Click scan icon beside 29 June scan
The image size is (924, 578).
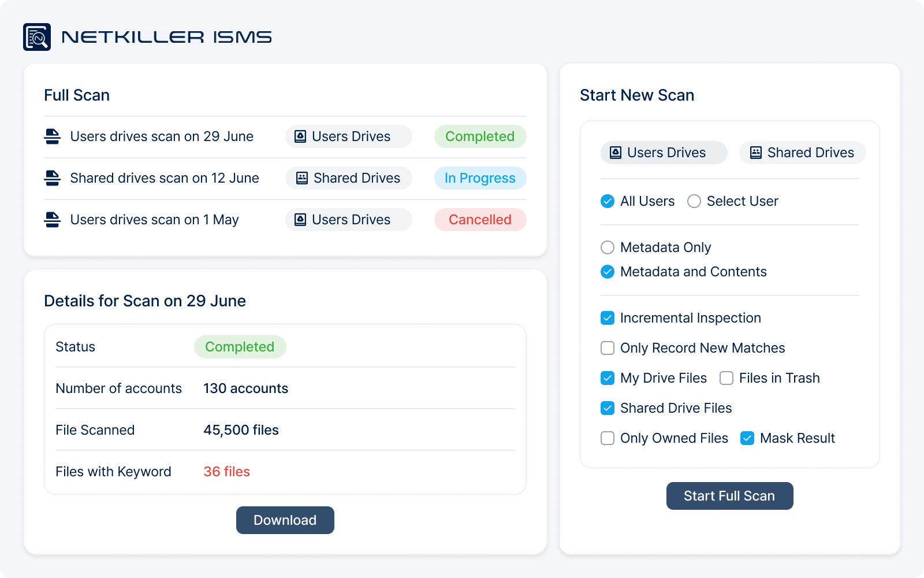pos(53,136)
